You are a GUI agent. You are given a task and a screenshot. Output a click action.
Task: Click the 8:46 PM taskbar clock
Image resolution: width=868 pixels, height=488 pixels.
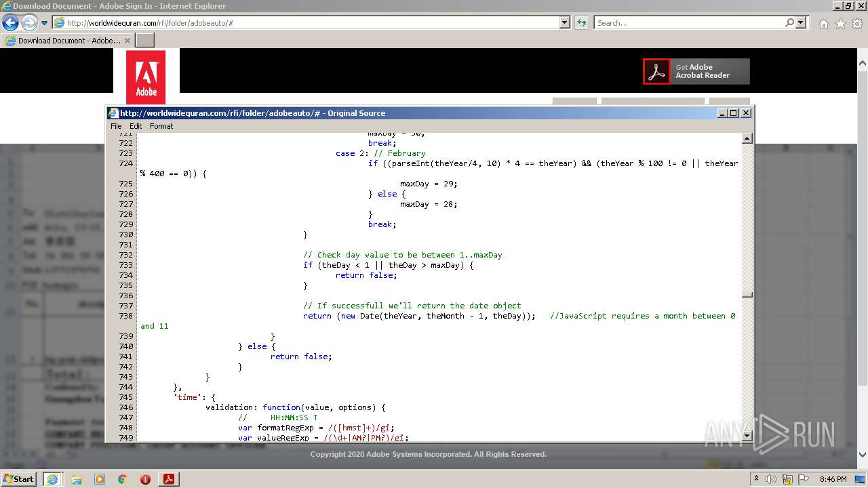point(833,479)
